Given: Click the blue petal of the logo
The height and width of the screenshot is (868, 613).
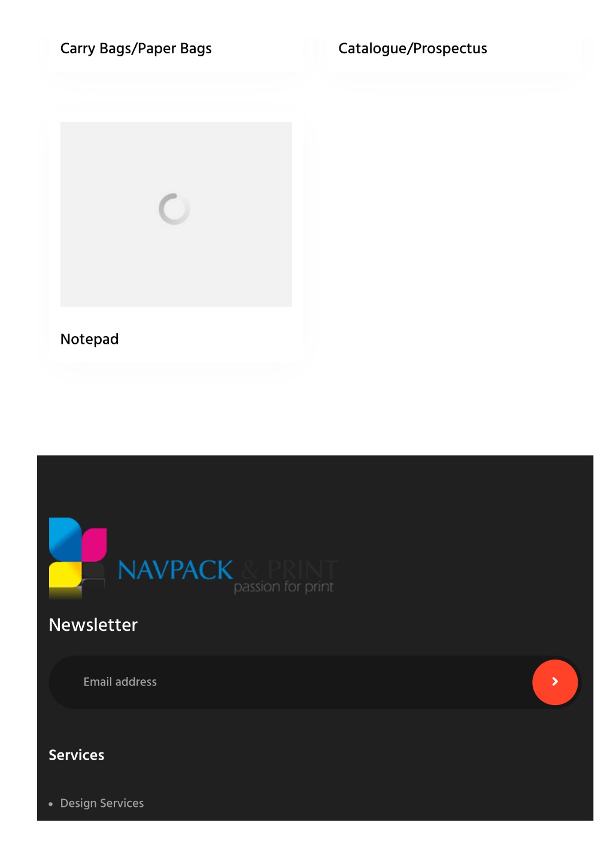Looking at the screenshot, I should (65, 539).
